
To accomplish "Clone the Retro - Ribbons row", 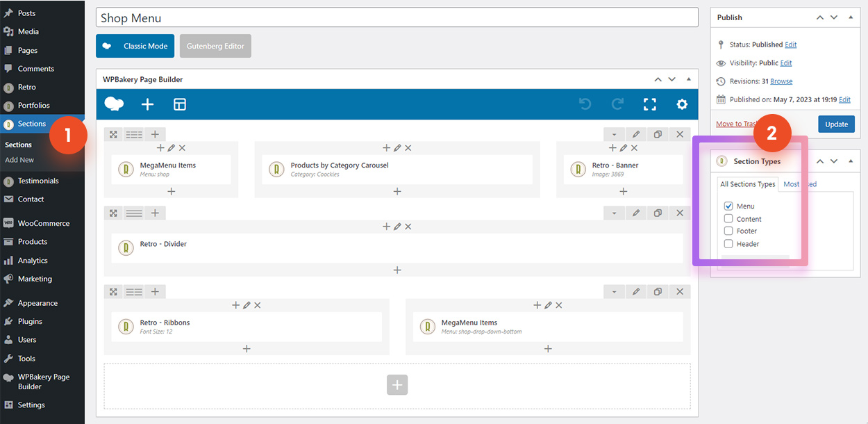I will click(x=658, y=292).
